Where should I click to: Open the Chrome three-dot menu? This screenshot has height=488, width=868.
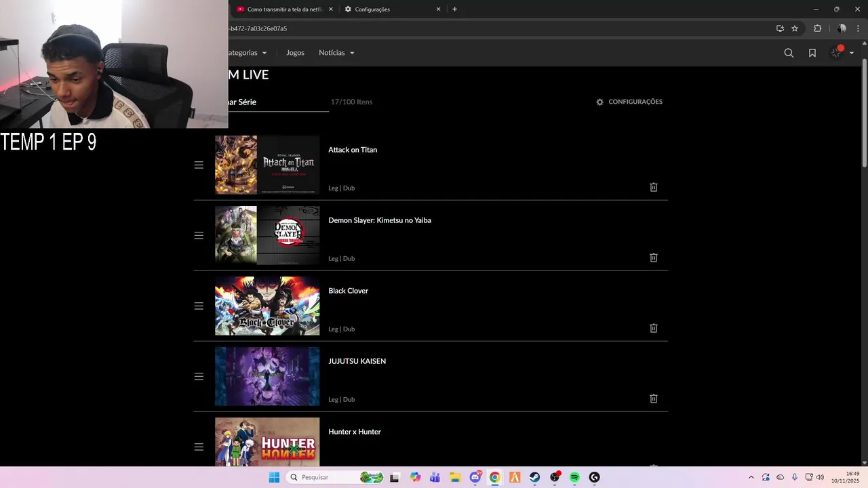pos(858,28)
